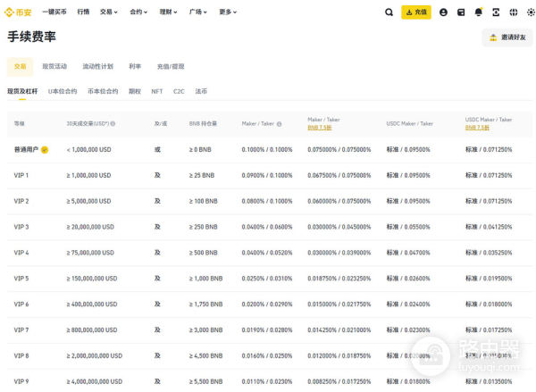This screenshot has width=536, height=392.
Task: Expand the 理财 dropdown in top navigation
Action: tap(168, 12)
